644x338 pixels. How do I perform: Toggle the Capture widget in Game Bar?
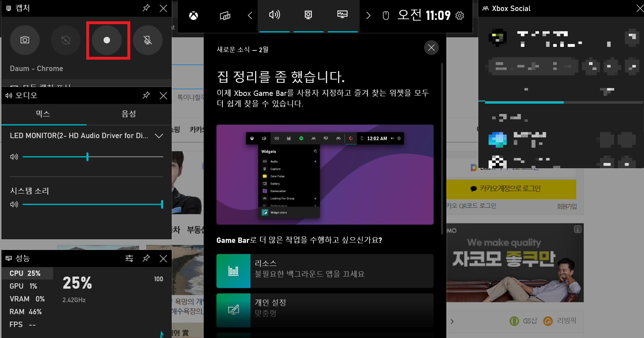(x=308, y=16)
